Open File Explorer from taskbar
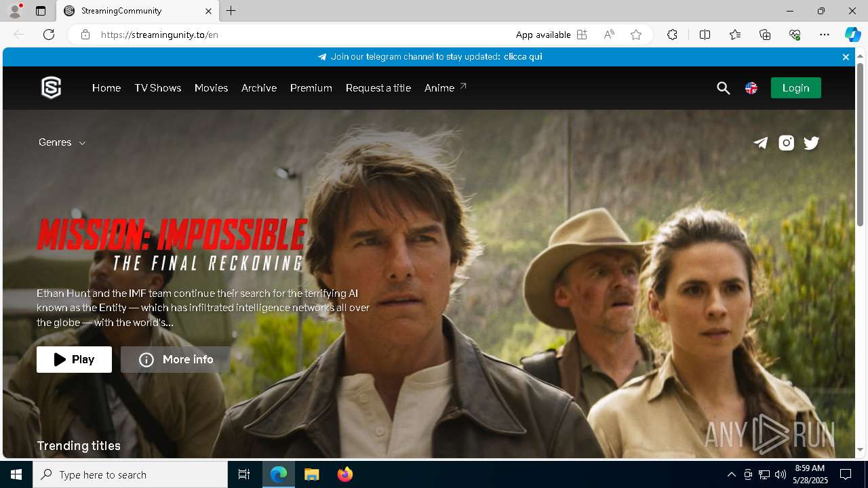 (x=312, y=474)
